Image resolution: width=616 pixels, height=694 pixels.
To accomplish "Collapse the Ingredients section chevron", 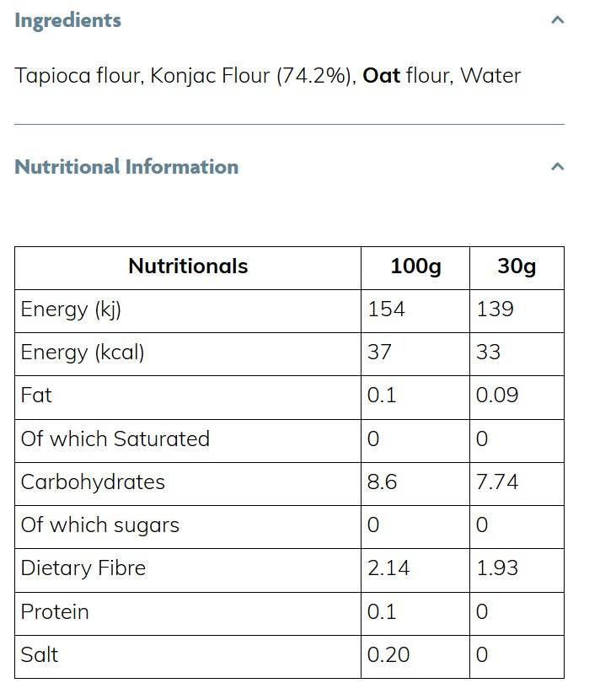I will click(x=557, y=20).
